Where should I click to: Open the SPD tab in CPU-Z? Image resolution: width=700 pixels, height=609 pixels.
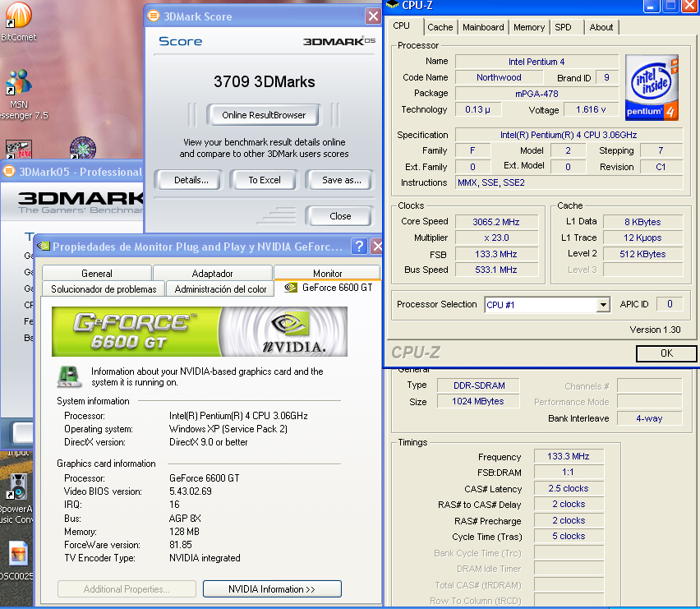click(x=563, y=27)
